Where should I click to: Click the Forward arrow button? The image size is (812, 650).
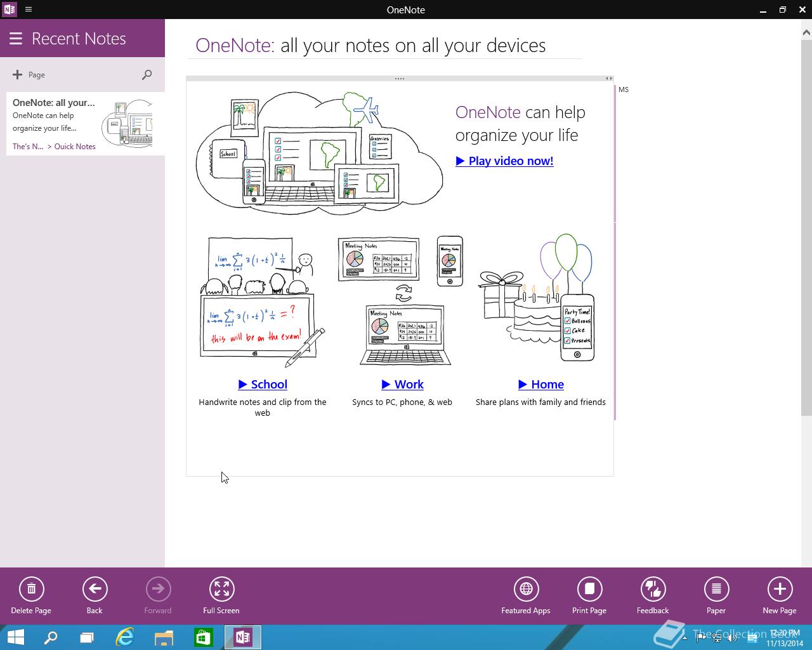[158, 589]
